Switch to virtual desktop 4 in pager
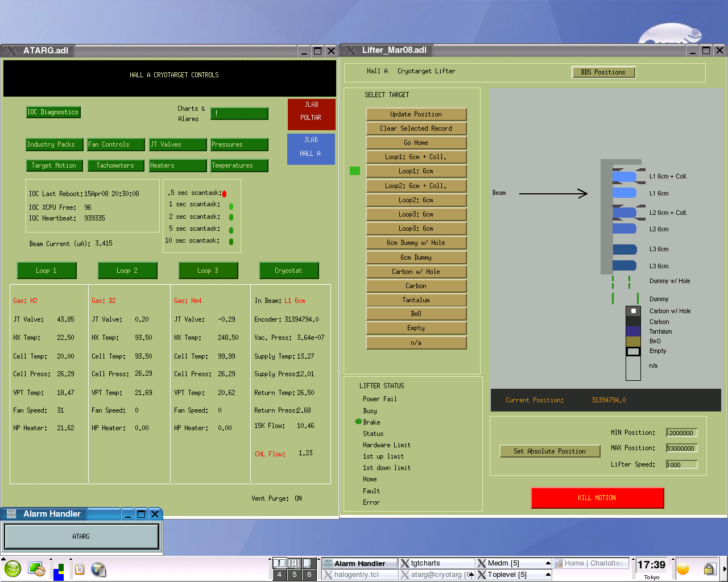The width and height of the screenshot is (728, 582). [279, 575]
